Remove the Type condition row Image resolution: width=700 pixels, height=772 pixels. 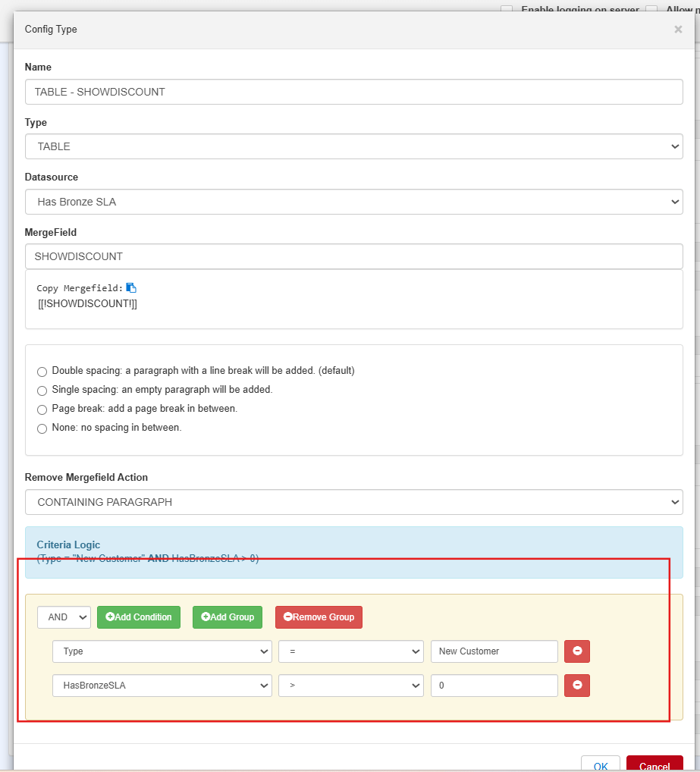tap(577, 651)
